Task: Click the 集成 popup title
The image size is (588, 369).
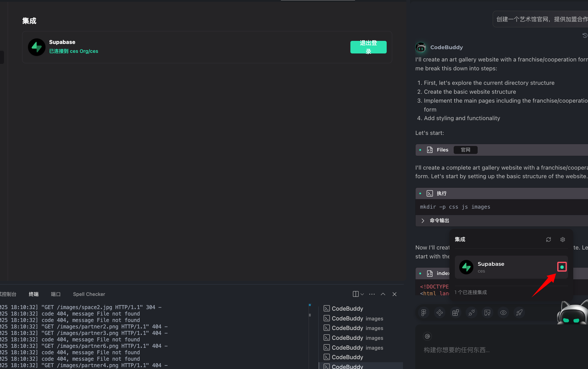Action: pyautogui.click(x=460, y=239)
